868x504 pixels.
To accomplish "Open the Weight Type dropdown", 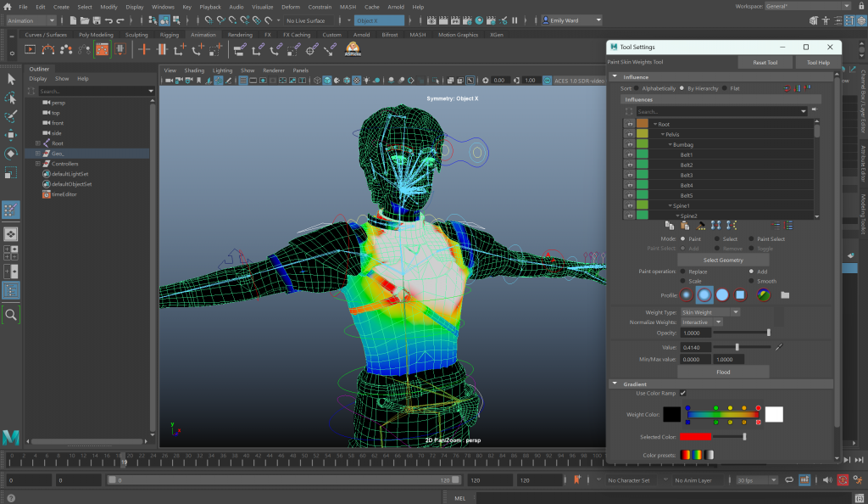I will click(710, 312).
